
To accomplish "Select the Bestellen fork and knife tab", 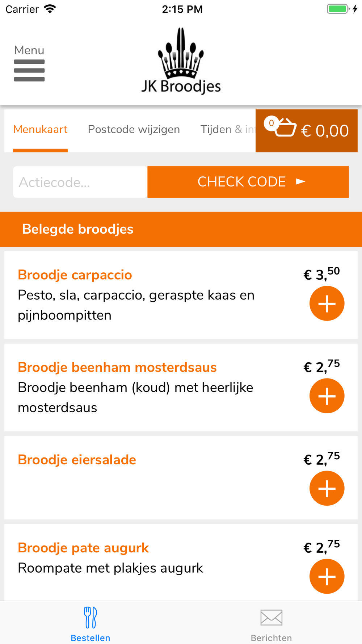I will click(90, 623).
